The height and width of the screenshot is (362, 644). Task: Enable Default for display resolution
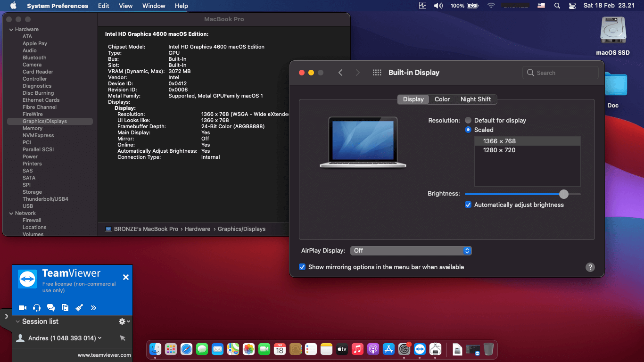[x=468, y=120]
